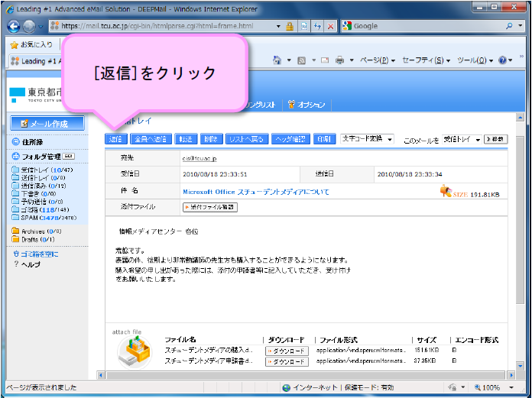
Task: Click the browser Back arrow button
Action: click(14, 26)
